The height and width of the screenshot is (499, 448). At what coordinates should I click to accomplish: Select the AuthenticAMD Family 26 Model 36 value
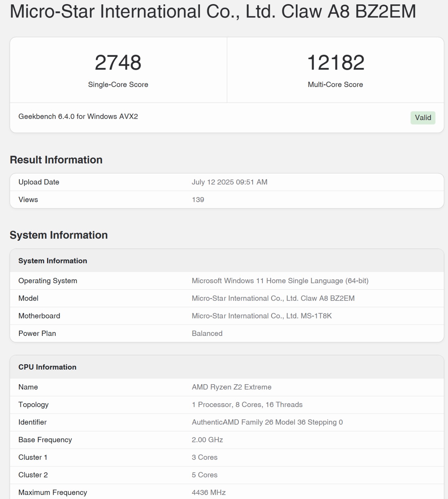pos(267,422)
